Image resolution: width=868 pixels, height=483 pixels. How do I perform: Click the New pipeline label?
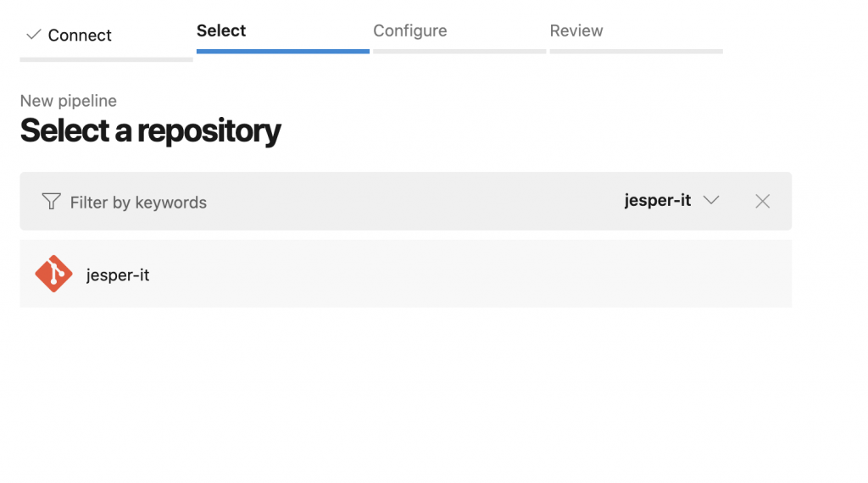click(69, 101)
